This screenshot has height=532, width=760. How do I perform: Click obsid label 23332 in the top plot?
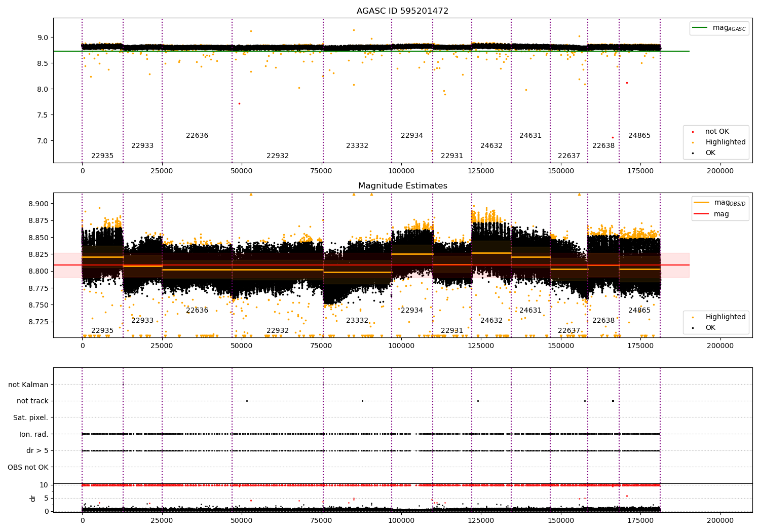357,146
